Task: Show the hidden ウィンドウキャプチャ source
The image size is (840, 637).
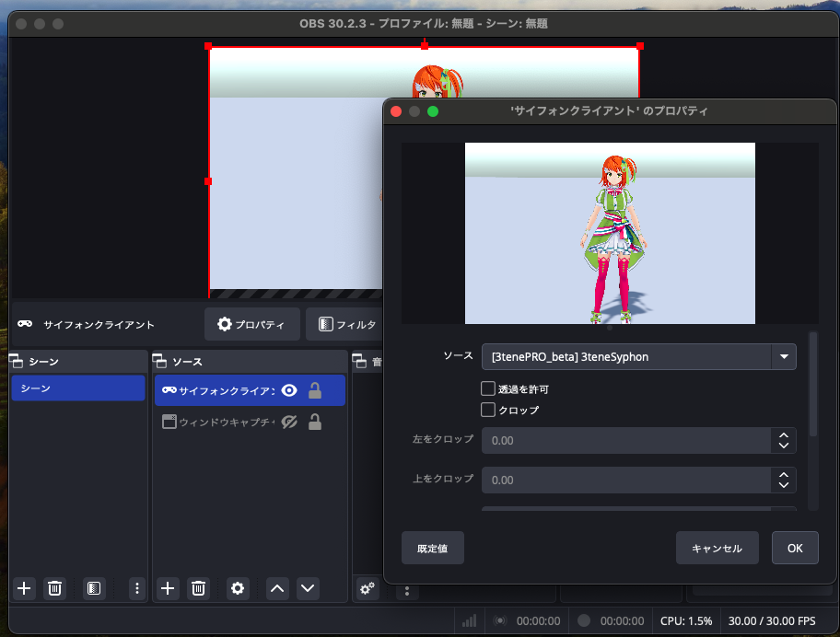Action: 289,422
